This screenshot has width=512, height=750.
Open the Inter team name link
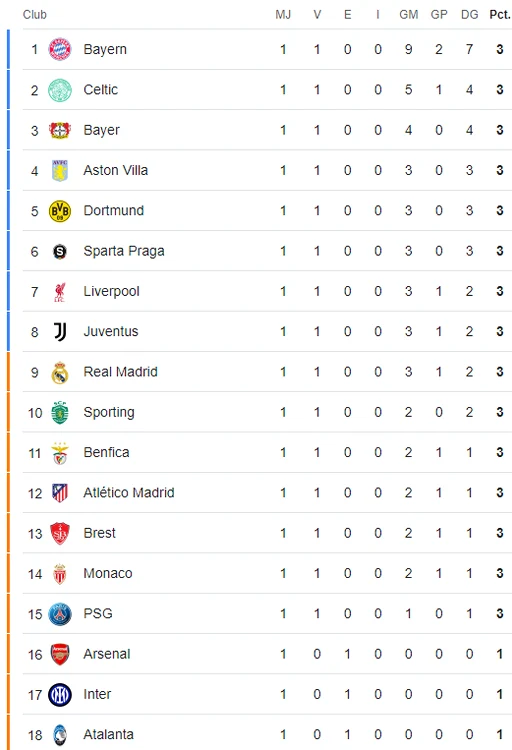(97, 694)
